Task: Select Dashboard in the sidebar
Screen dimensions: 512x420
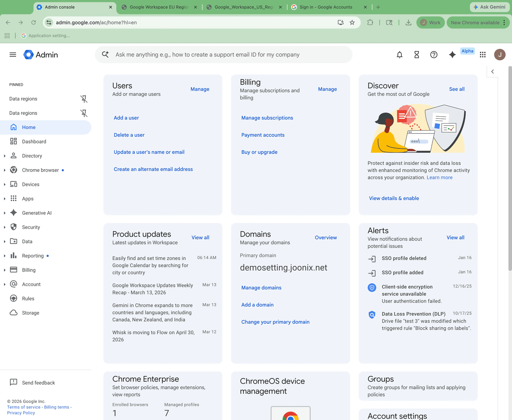Action: [34, 142]
